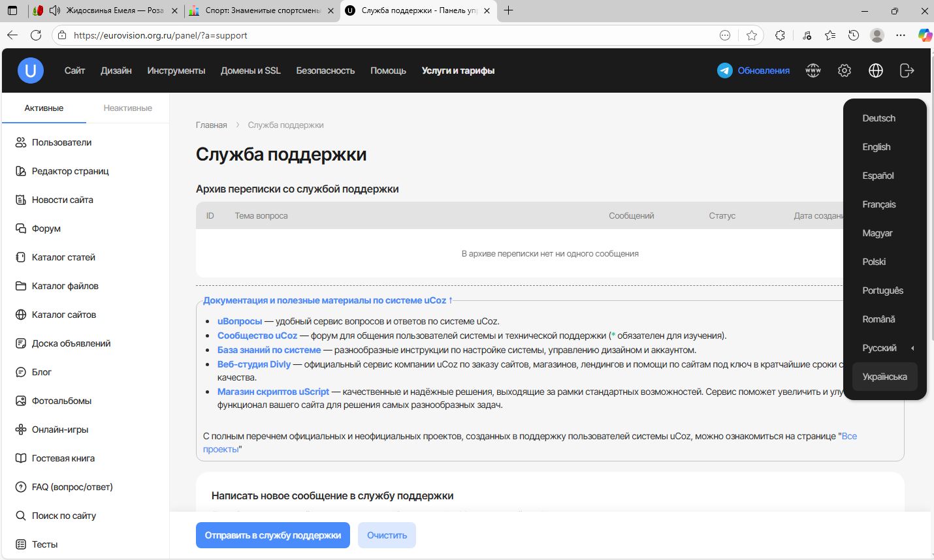Image resolution: width=934 pixels, height=560 pixels.
Task: Open the settings gear icon in header
Action: (x=844, y=70)
